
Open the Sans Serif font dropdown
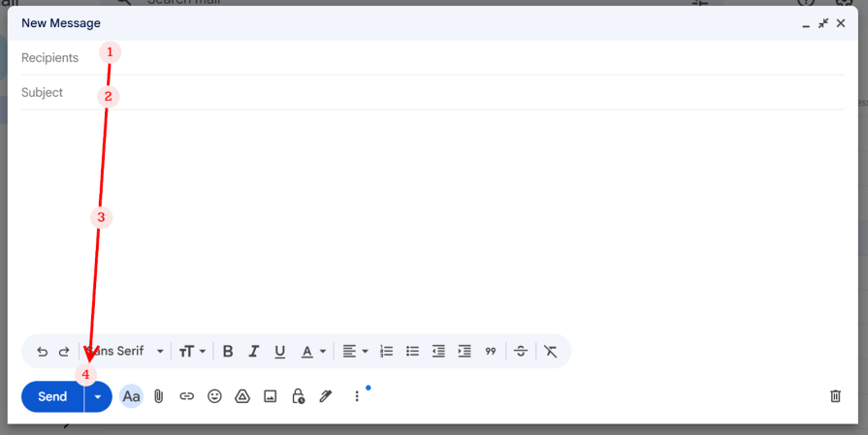click(x=125, y=351)
